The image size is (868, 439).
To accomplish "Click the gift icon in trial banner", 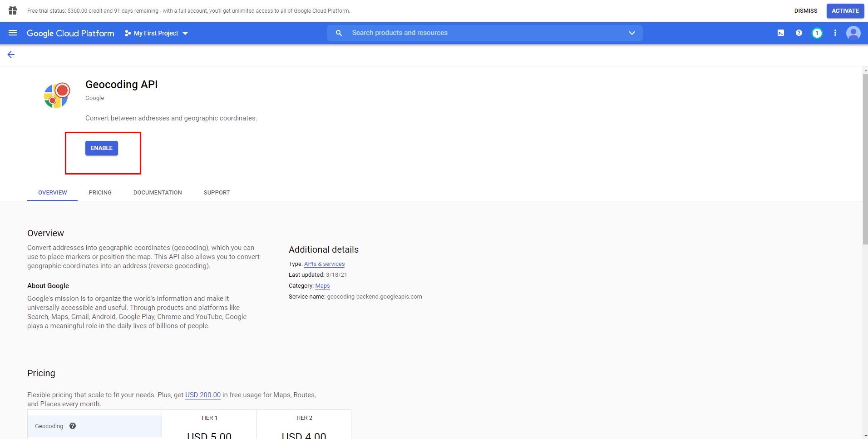I will (x=13, y=10).
